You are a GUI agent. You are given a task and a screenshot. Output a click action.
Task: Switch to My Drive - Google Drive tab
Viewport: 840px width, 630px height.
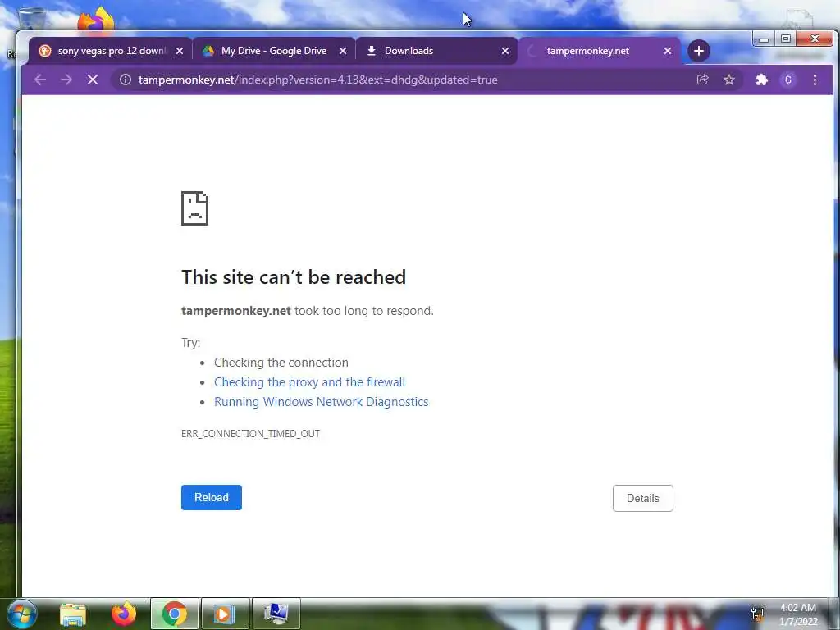(273, 51)
